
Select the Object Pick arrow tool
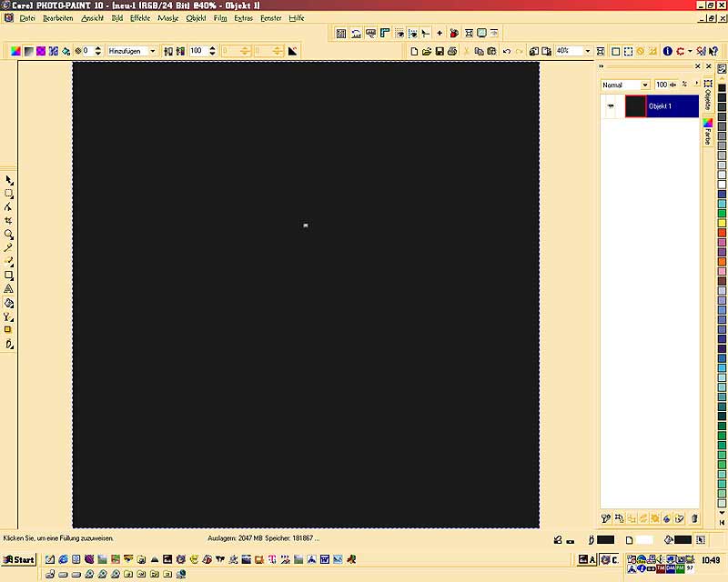[9, 180]
